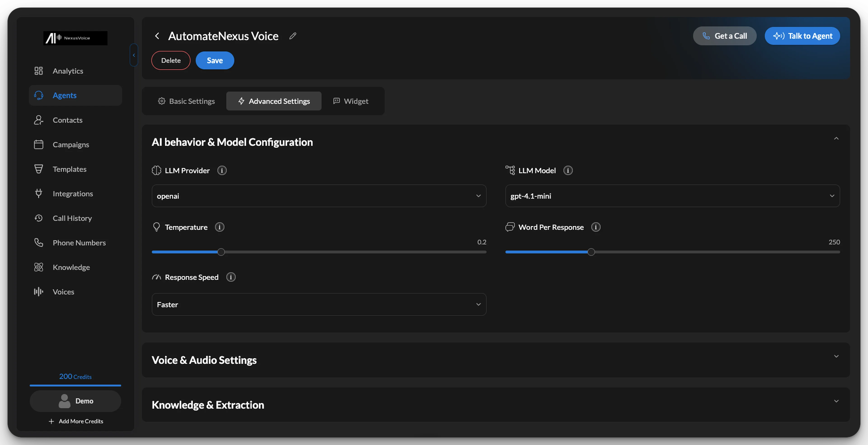Click the Phone Numbers handset icon

pos(38,243)
